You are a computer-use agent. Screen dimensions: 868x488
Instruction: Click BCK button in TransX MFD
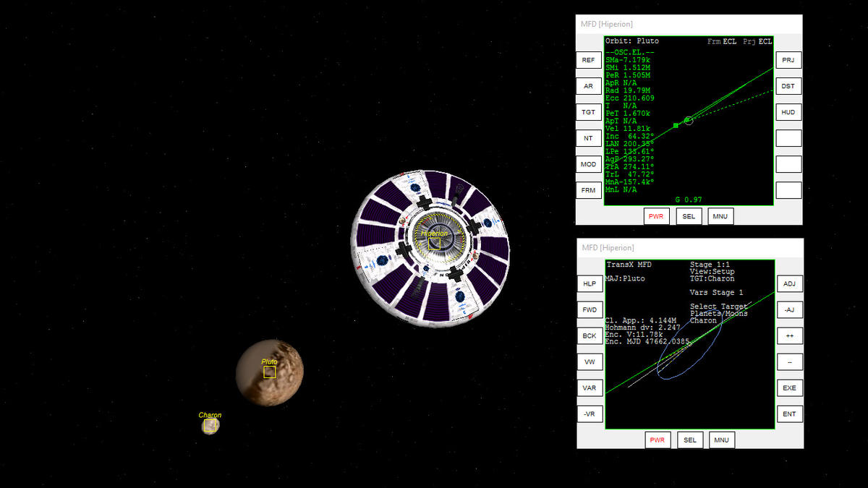[590, 336]
